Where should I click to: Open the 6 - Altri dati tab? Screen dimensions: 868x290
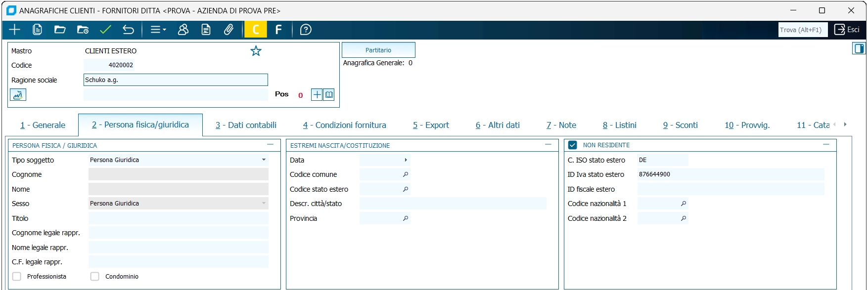tap(498, 125)
